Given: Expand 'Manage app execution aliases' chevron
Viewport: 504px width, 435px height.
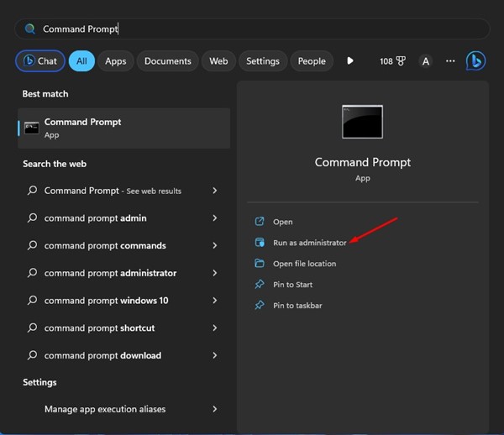Looking at the screenshot, I should [x=215, y=409].
